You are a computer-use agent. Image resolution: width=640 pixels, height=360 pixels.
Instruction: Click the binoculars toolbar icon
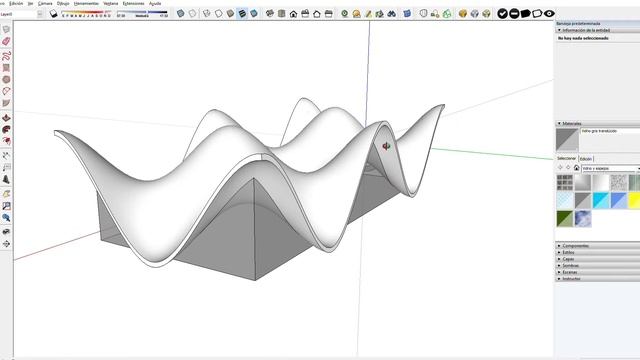[391, 14]
